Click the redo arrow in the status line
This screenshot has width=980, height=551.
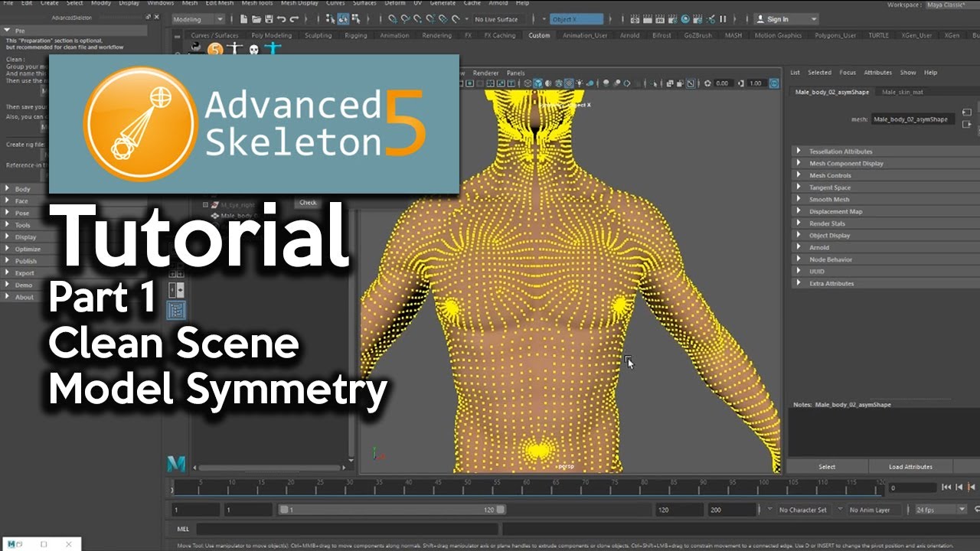295,19
